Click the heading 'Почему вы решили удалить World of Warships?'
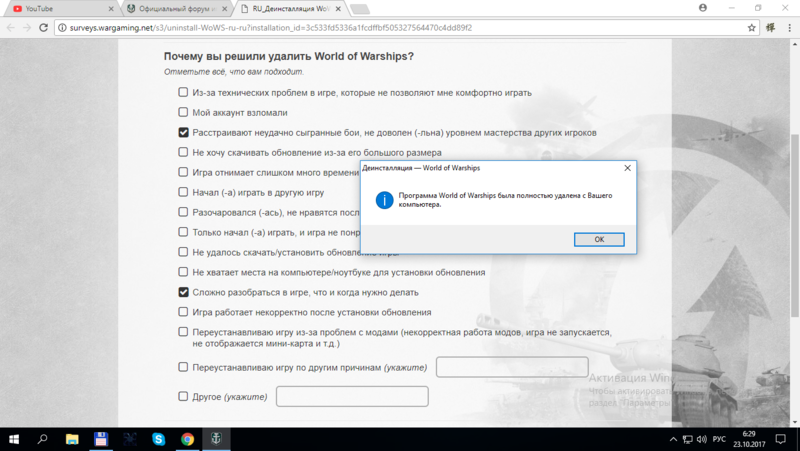 [289, 56]
